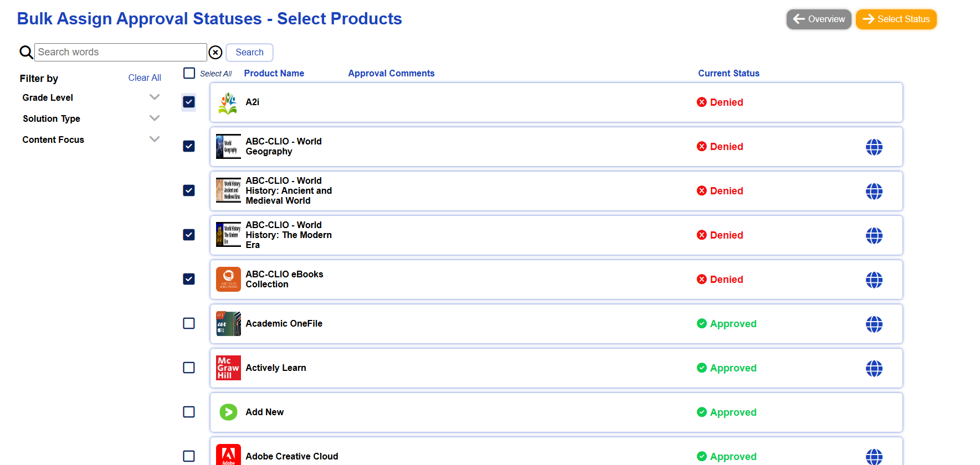
Task: Click the orange Select Status button
Action: pos(896,19)
